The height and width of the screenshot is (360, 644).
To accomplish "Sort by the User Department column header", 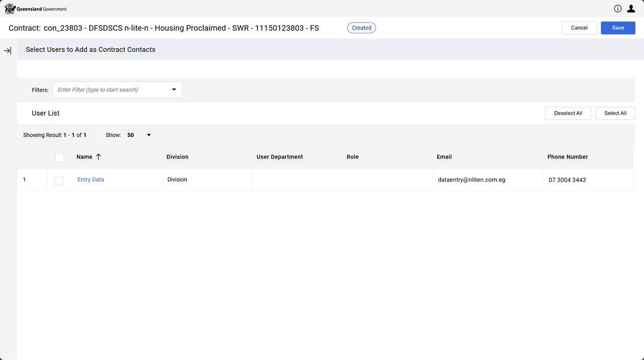I will click(x=280, y=157).
